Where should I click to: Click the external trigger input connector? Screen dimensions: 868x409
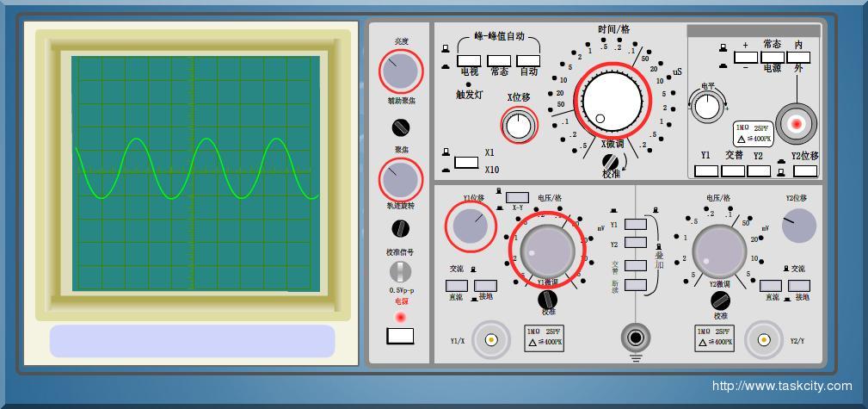tap(797, 124)
